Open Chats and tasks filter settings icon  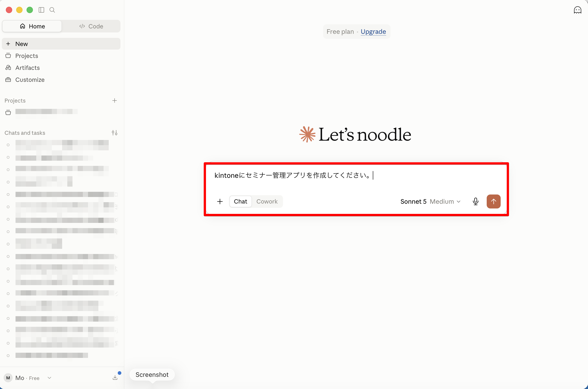tap(115, 133)
